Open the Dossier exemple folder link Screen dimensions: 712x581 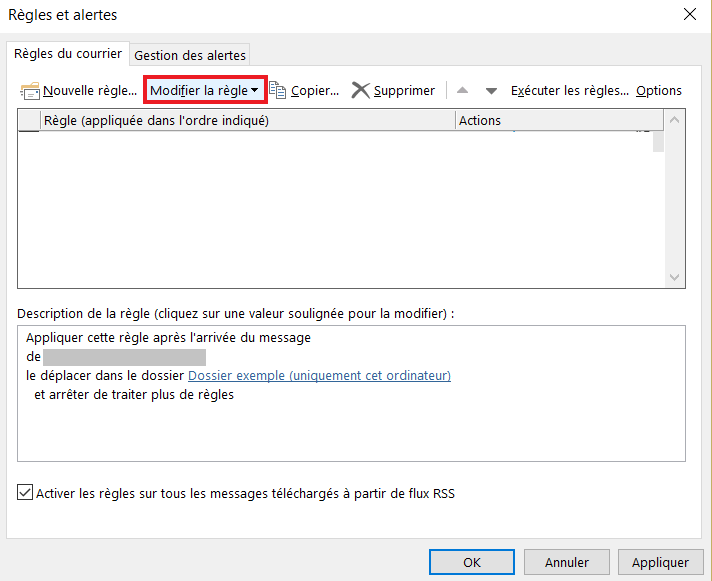(x=319, y=376)
